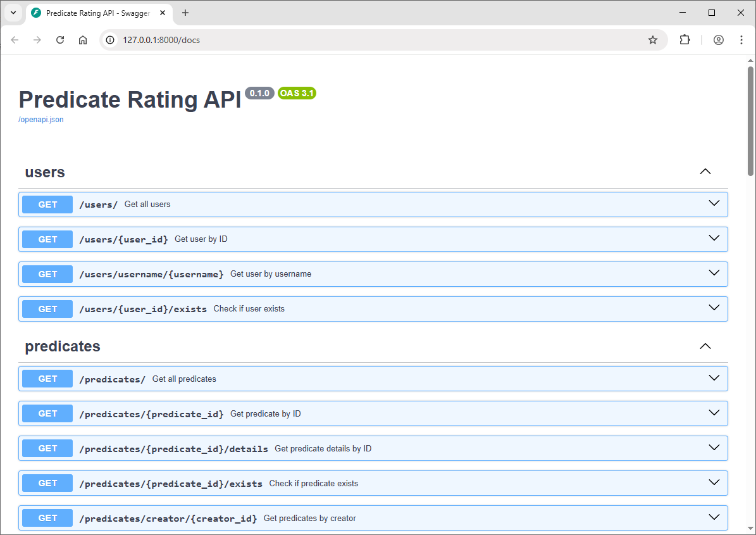Click GET button for /users/{user_id}
The height and width of the screenshot is (535, 756).
tap(47, 239)
